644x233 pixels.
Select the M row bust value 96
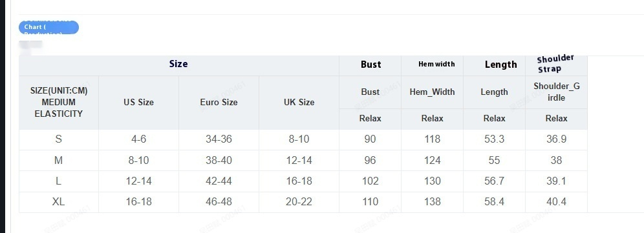[370, 161]
